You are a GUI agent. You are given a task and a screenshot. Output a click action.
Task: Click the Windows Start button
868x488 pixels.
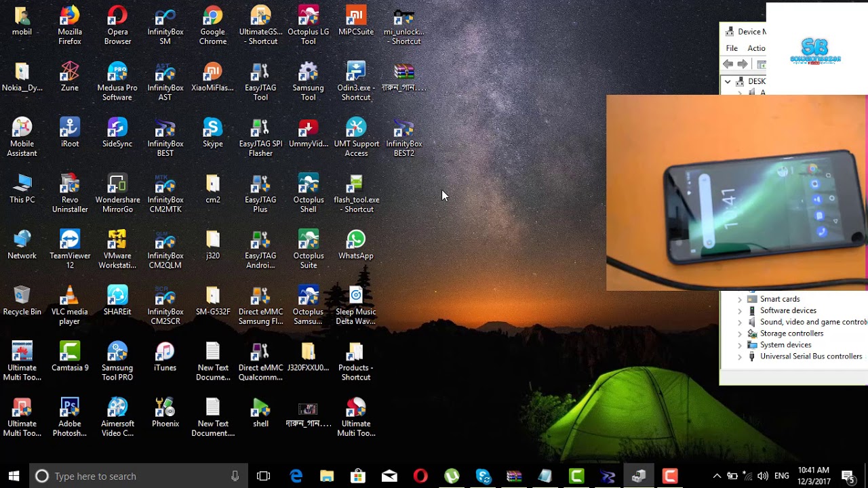14,476
